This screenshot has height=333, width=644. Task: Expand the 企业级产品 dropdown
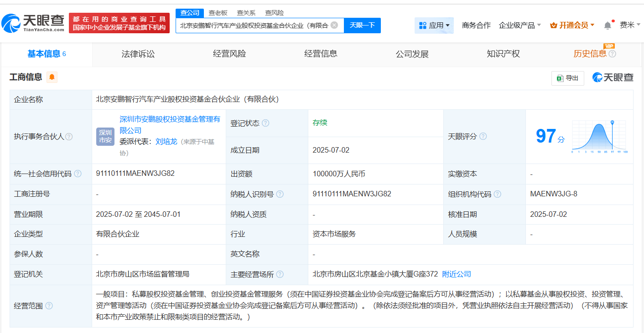click(520, 26)
